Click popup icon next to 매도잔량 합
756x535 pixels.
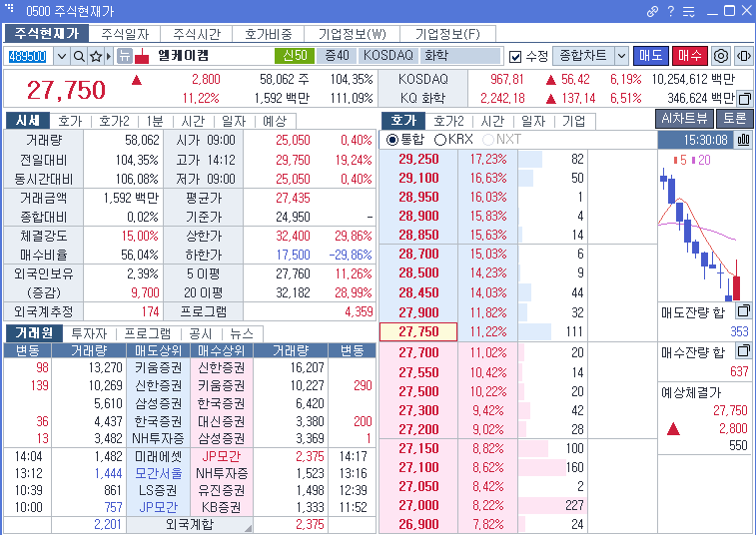tap(743, 310)
